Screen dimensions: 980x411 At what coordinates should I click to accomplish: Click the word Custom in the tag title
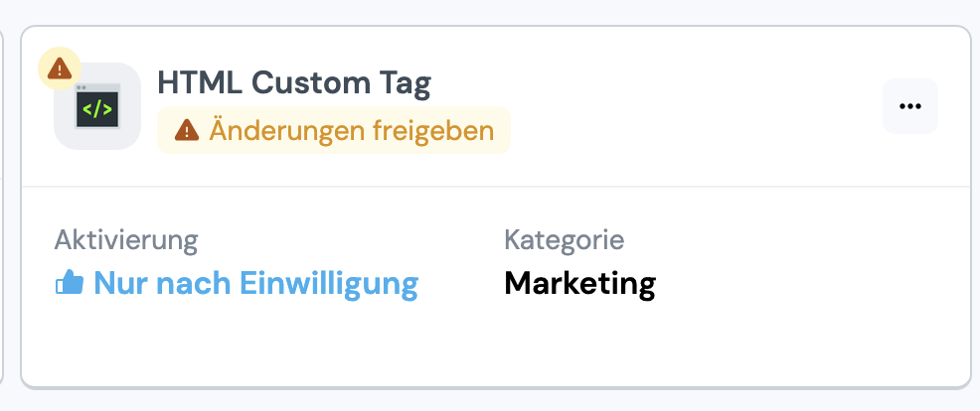point(303,84)
